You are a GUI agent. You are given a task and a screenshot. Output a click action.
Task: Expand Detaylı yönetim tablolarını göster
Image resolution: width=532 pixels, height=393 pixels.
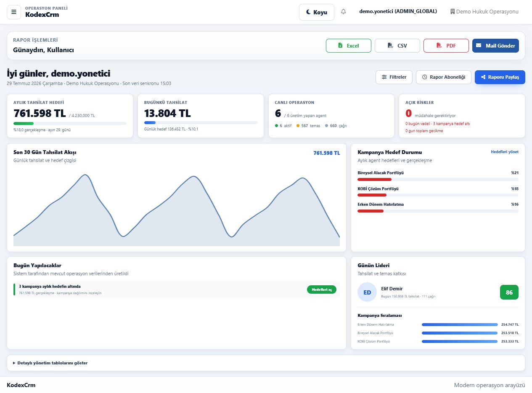click(x=50, y=363)
